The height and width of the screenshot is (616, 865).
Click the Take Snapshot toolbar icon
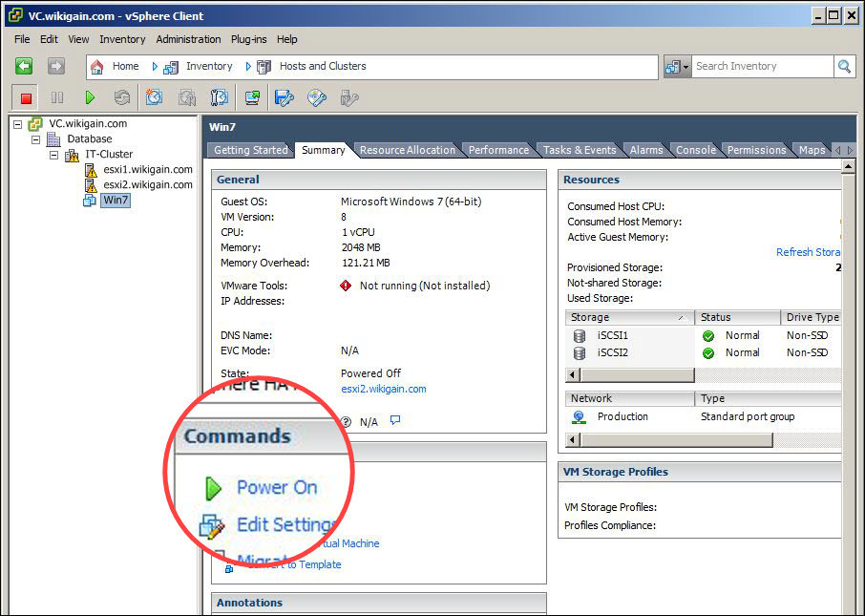click(x=154, y=97)
